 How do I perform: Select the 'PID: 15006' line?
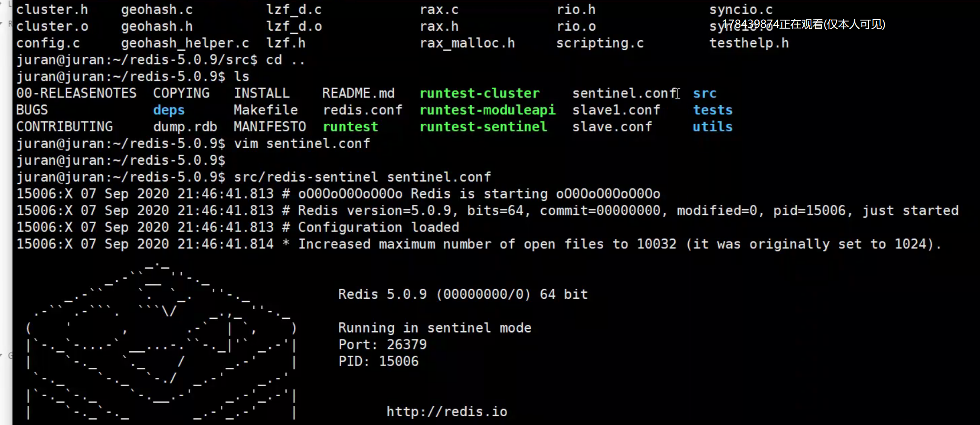(379, 361)
